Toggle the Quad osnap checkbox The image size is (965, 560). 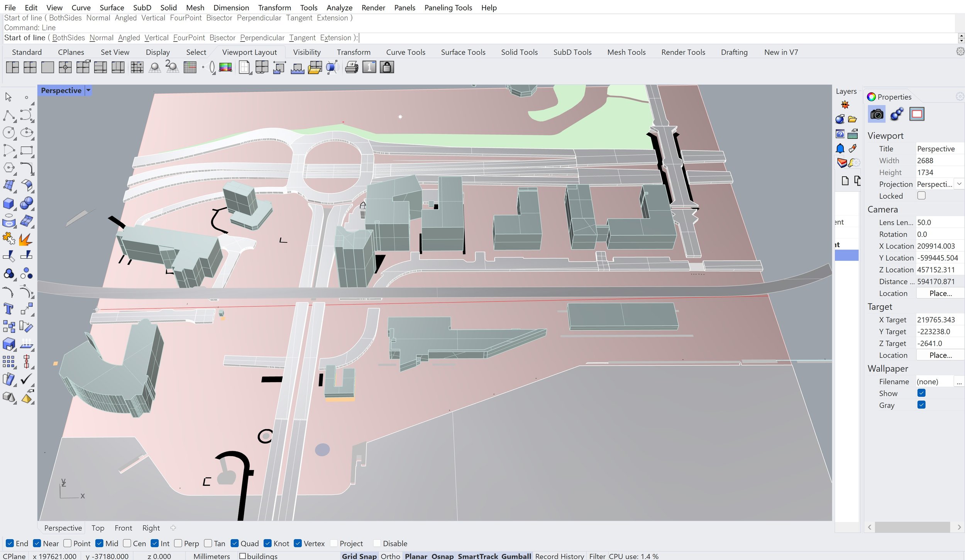235,543
